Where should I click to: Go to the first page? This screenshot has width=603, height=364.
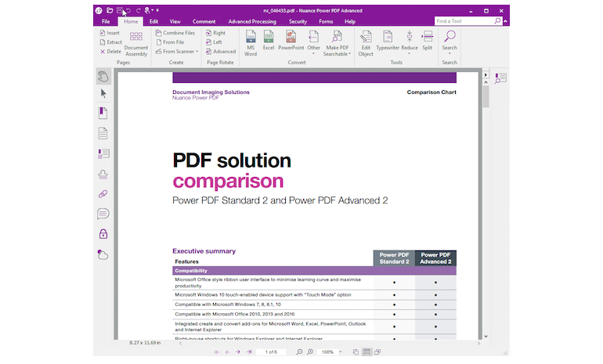(x=217, y=351)
